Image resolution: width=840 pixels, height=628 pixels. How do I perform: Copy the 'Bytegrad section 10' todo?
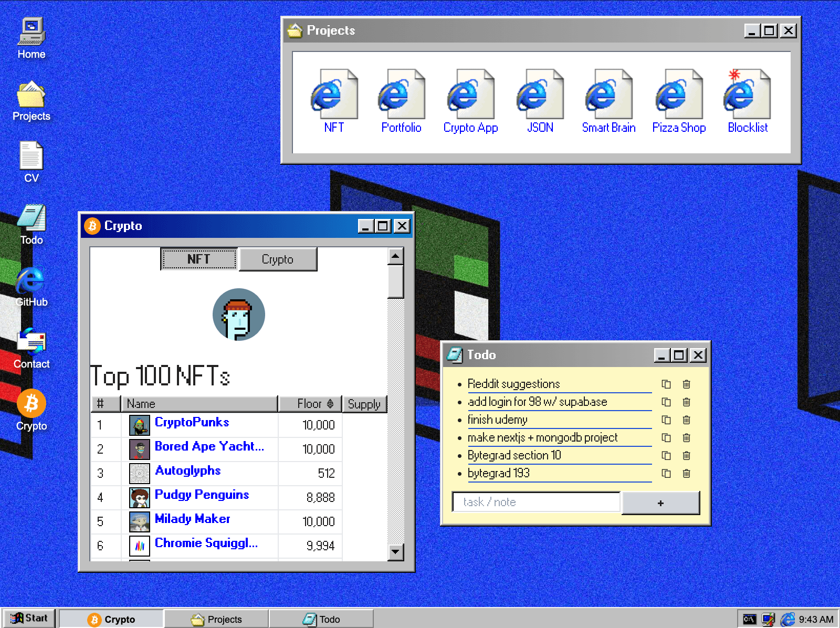point(666,456)
